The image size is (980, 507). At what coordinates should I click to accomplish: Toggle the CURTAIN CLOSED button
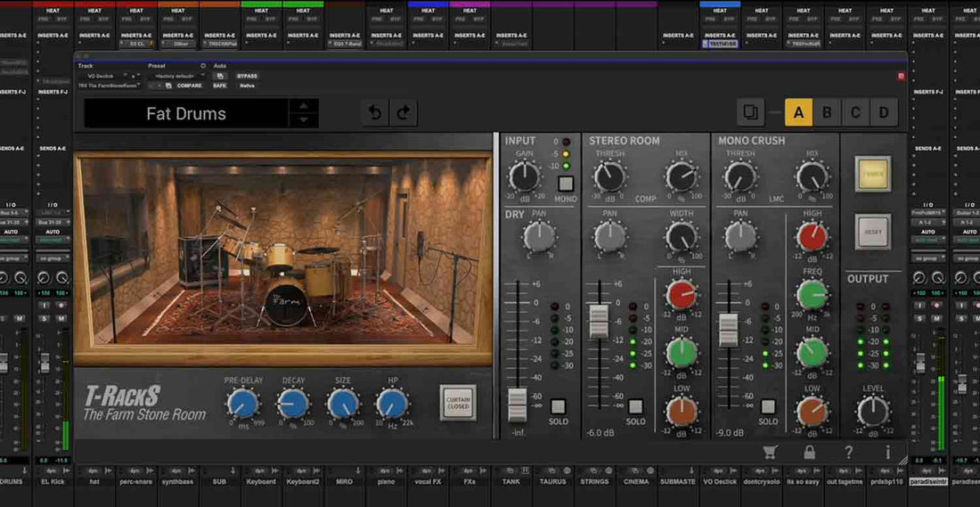coord(458,403)
